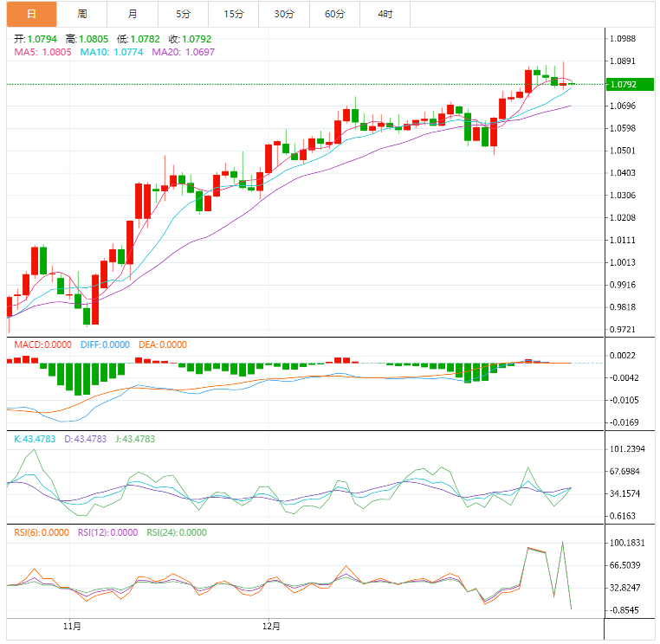Click the RSI(24) indicator label
This screenshot has height=644, width=660.
coord(176,533)
